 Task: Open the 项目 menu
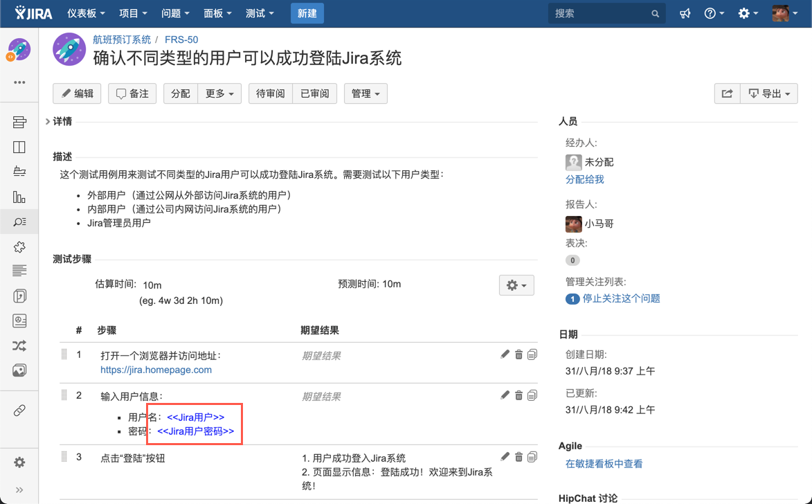coord(133,13)
